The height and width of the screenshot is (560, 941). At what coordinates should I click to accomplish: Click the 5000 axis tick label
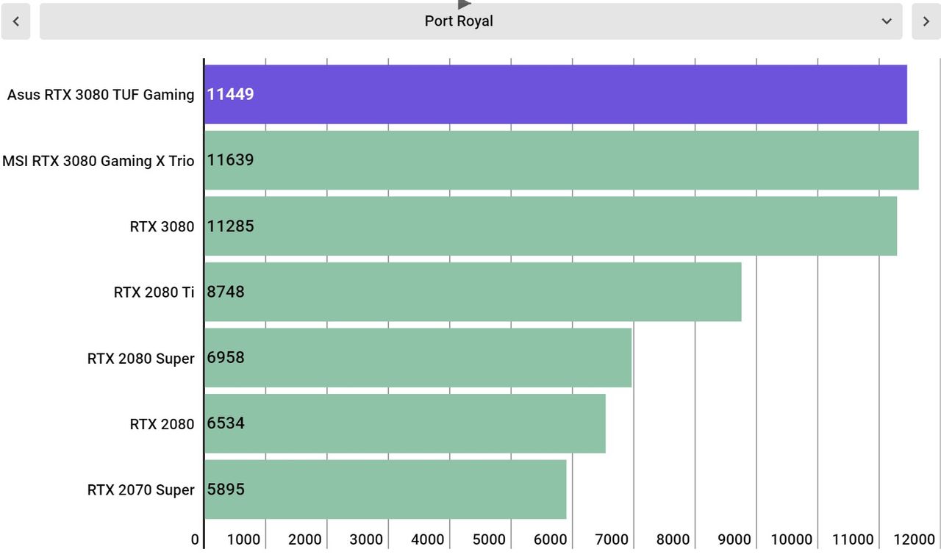tap(489, 540)
